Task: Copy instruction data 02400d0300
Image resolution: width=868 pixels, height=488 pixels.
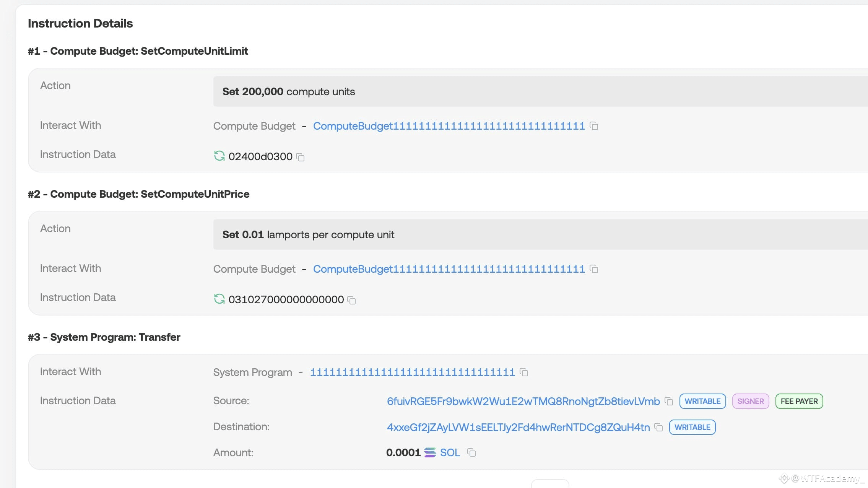Action: click(x=301, y=157)
